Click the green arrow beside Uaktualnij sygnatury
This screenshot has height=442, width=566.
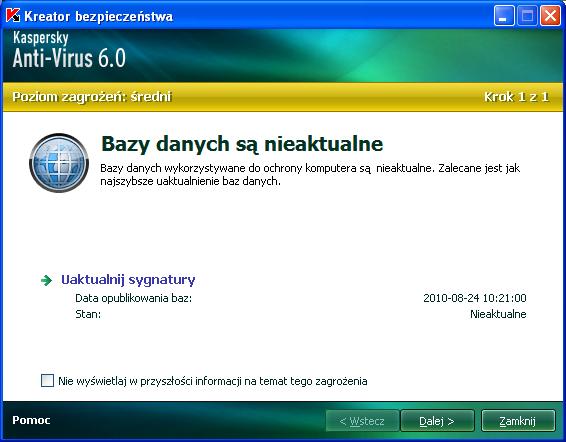47,280
